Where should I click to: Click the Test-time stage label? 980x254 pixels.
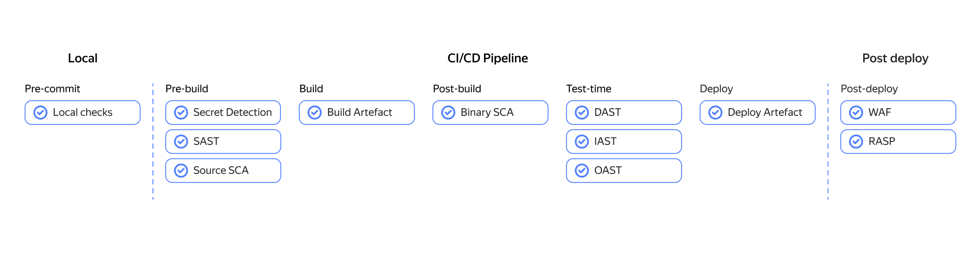coord(589,89)
